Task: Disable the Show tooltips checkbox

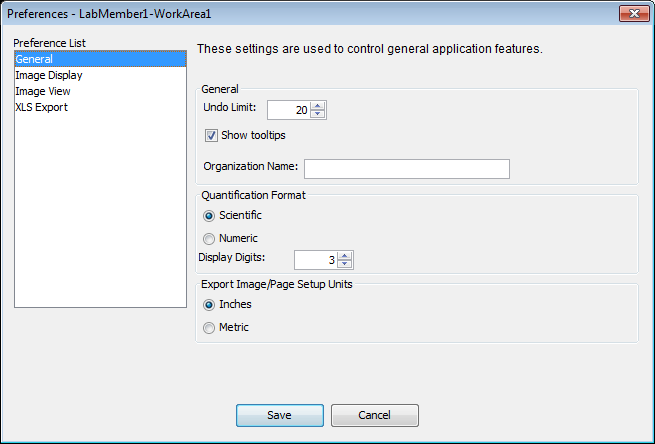Action: coord(211,136)
